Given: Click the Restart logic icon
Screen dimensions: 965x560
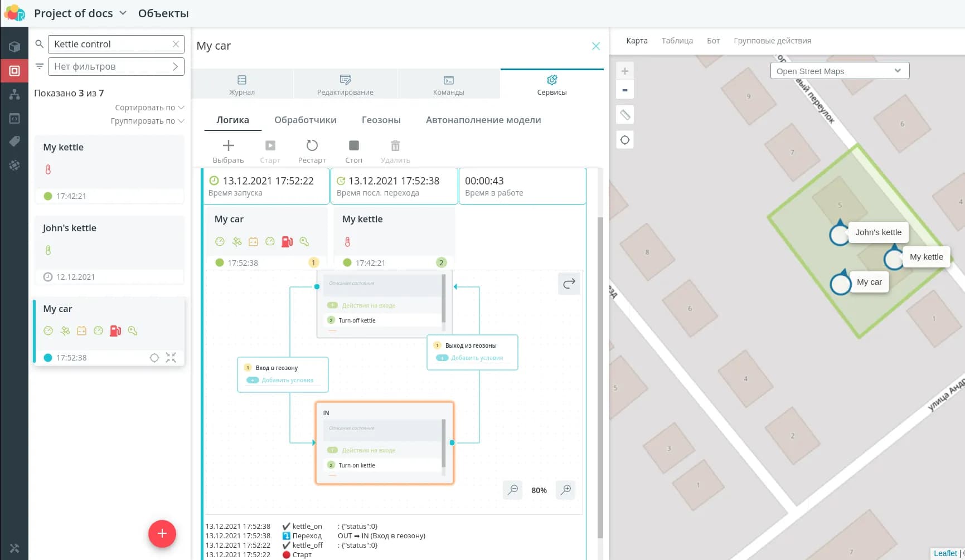Looking at the screenshot, I should click(312, 146).
